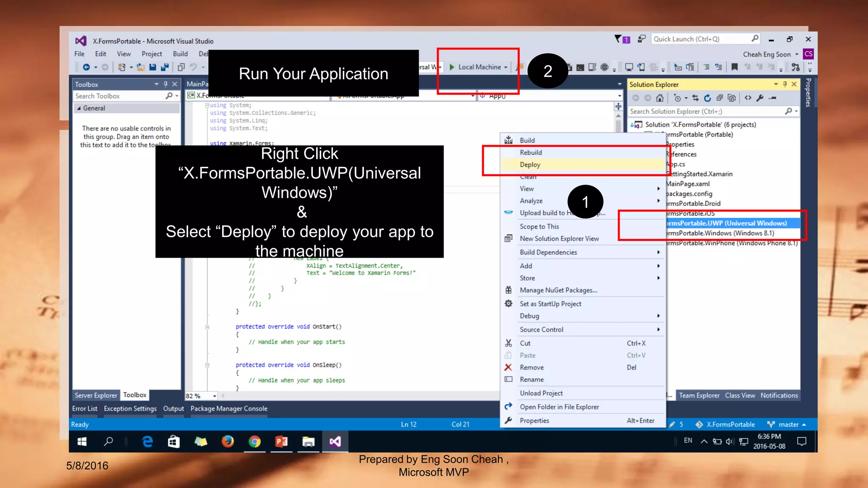Click Show All Files icon in Solution Explorer
This screenshot has width=868, height=488.
[732, 98]
